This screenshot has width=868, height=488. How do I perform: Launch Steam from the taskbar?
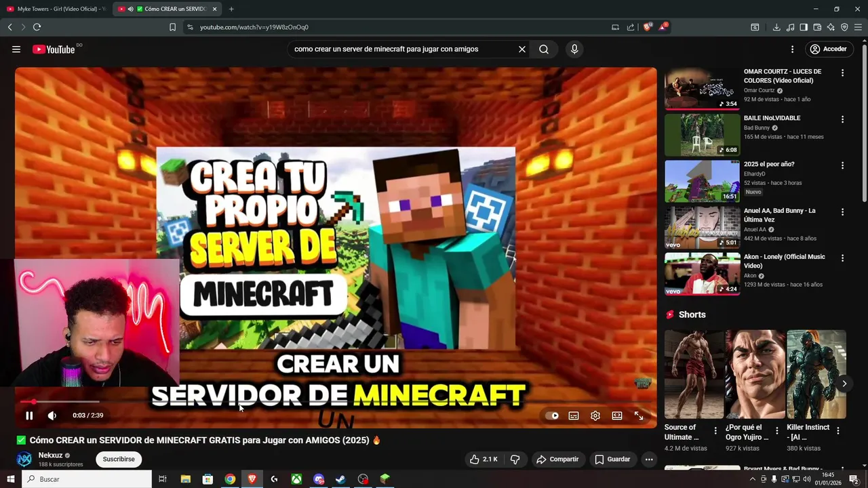coord(341,479)
